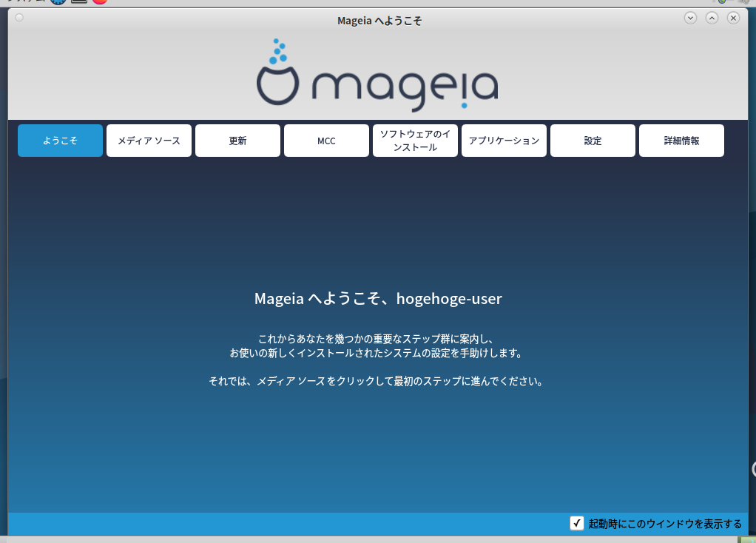Open the ソフトウェアのインストール tab
The width and height of the screenshot is (756, 543).
click(x=415, y=141)
